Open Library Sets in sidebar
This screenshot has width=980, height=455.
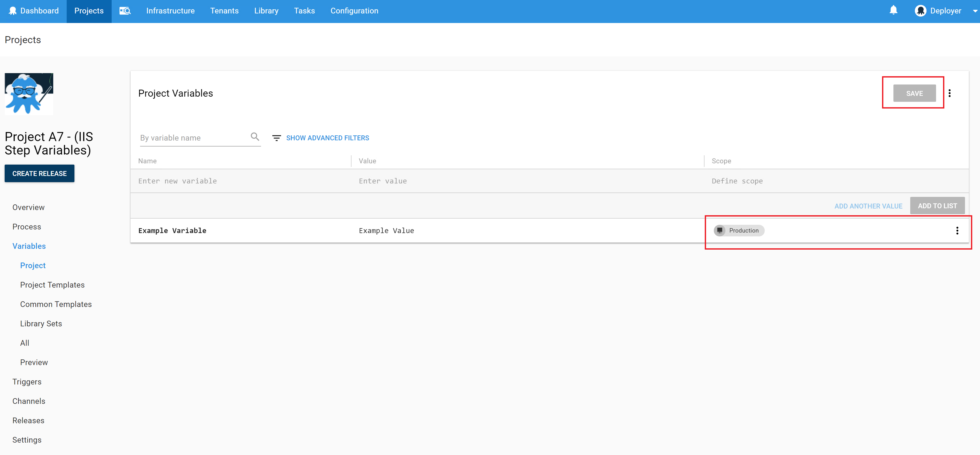pos(41,324)
